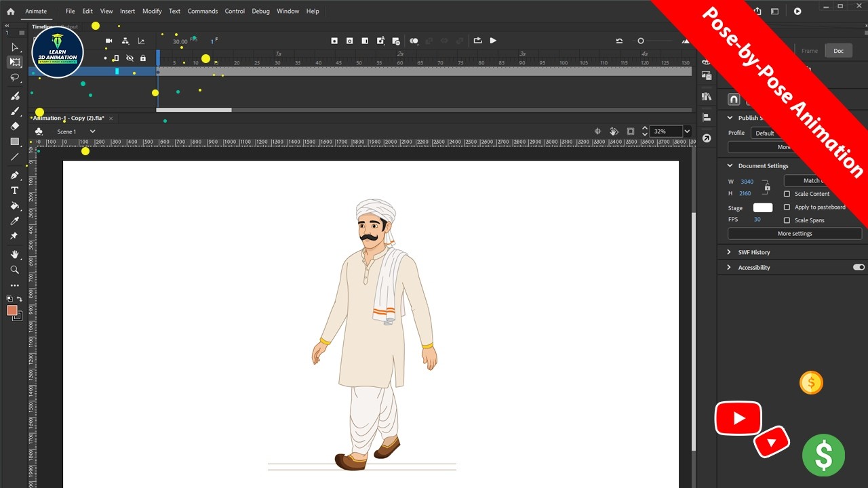Toggle the Accessibility switch
The image size is (868, 488).
click(859, 267)
